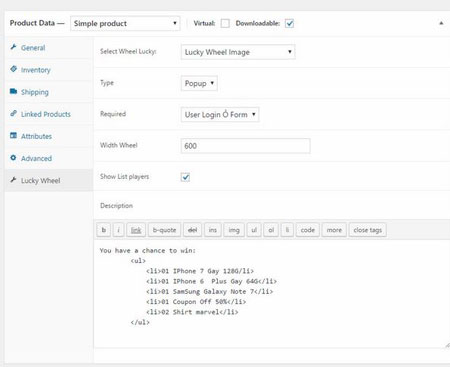Open the General tab
Screen dimensions: 450x367
pos(49,48)
